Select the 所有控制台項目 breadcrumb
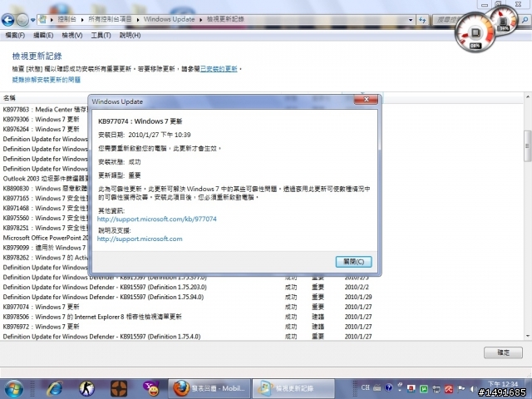 [x=110, y=19]
